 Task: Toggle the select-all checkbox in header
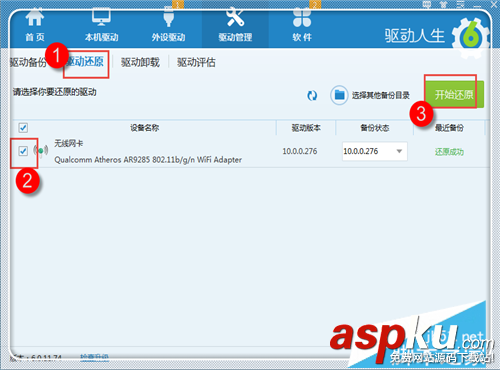[23, 128]
